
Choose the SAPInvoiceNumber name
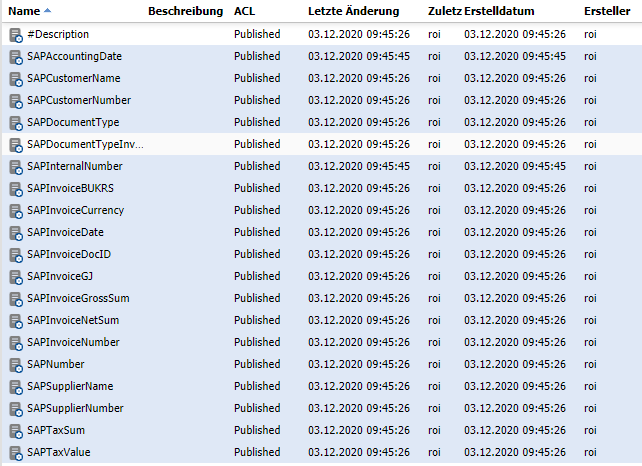[x=73, y=342]
